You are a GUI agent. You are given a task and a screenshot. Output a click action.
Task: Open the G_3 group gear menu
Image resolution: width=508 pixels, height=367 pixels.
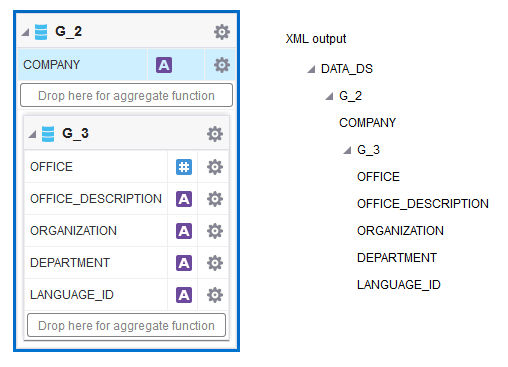coord(215,134)
